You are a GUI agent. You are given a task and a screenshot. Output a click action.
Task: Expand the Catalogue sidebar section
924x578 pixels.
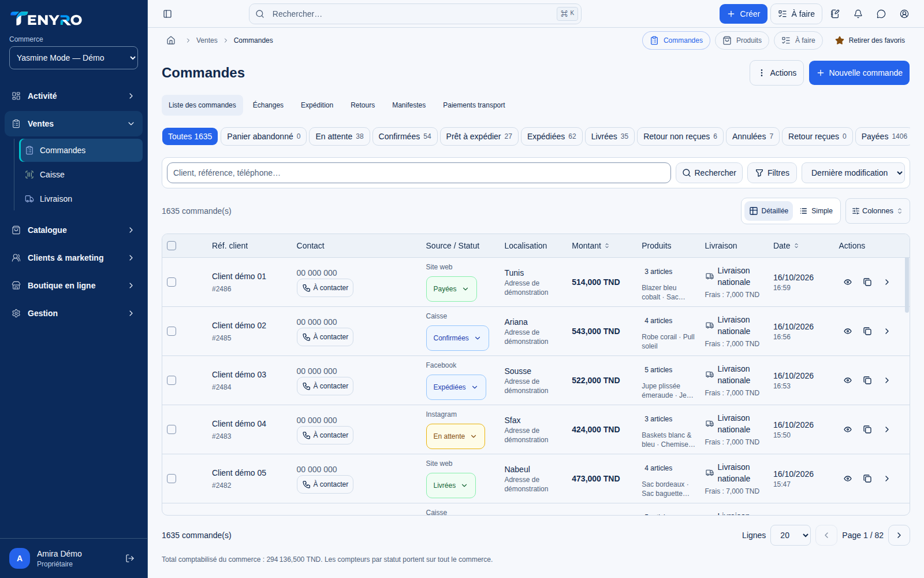pos(73,230)
